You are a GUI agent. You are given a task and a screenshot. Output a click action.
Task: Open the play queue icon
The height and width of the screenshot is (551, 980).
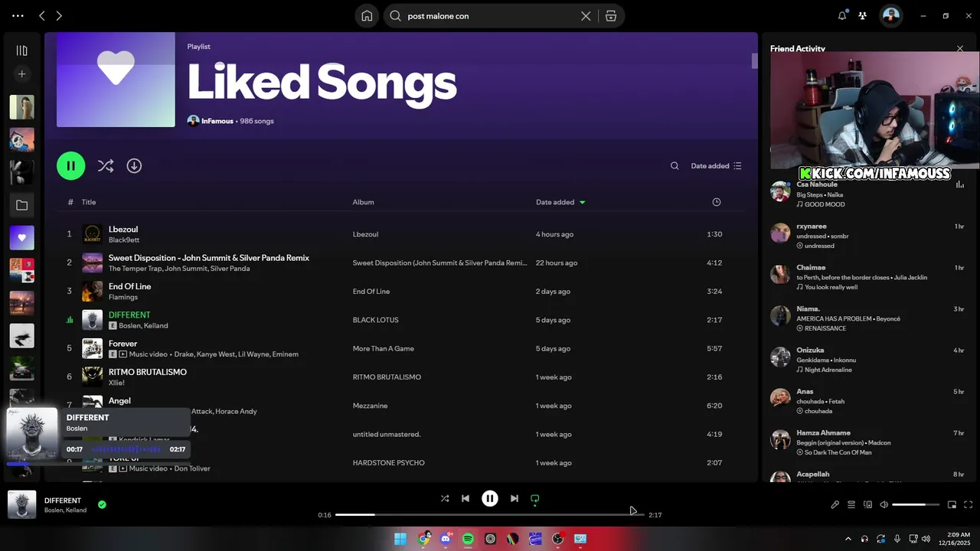point(851,504)
